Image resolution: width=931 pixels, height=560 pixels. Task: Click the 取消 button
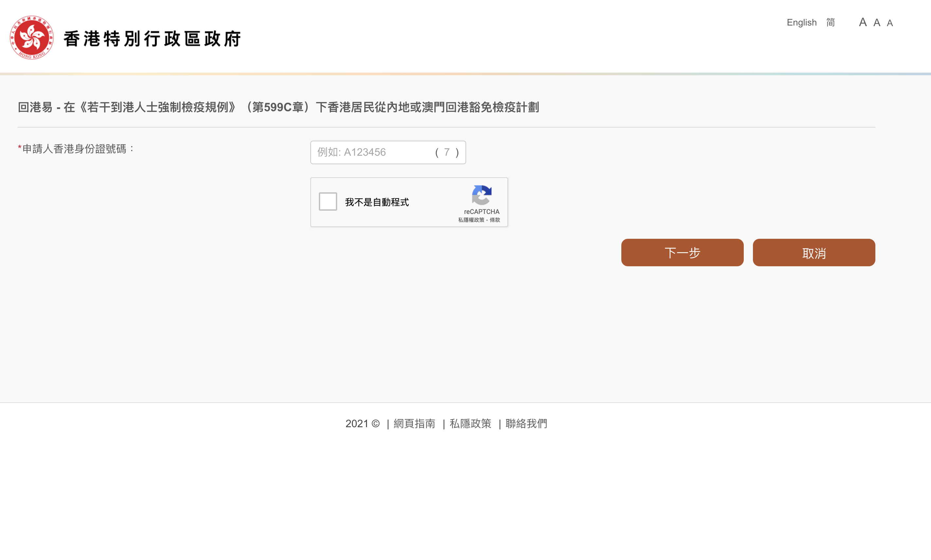click(x=814, y=253)
